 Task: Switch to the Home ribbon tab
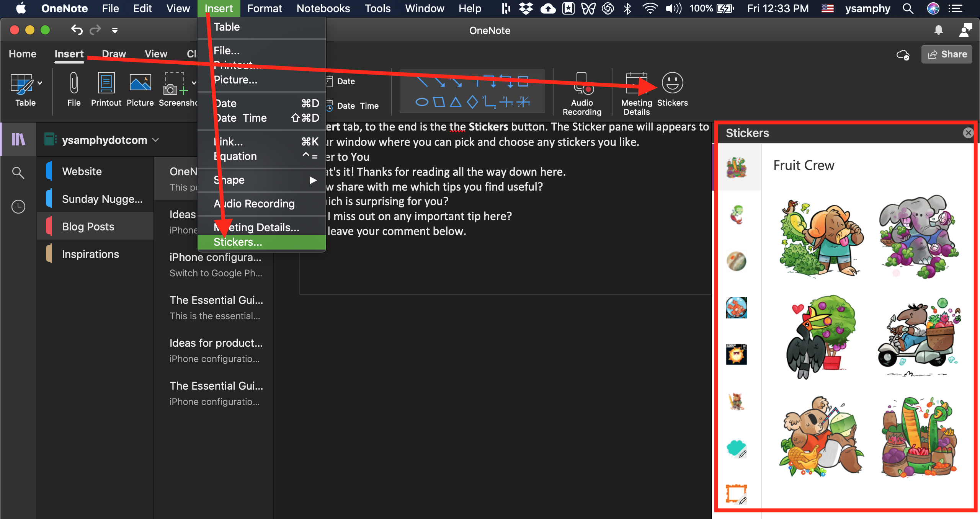point(23,54)
